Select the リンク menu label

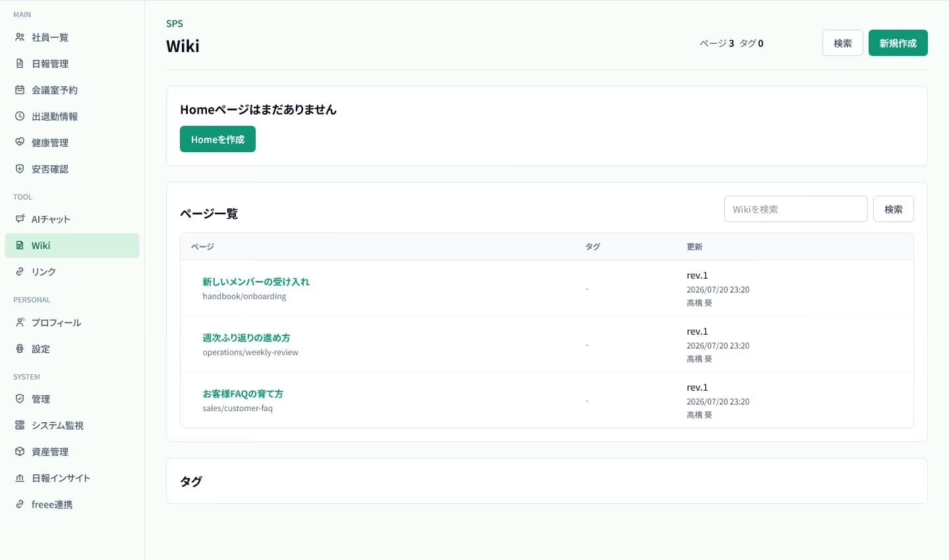43,272
